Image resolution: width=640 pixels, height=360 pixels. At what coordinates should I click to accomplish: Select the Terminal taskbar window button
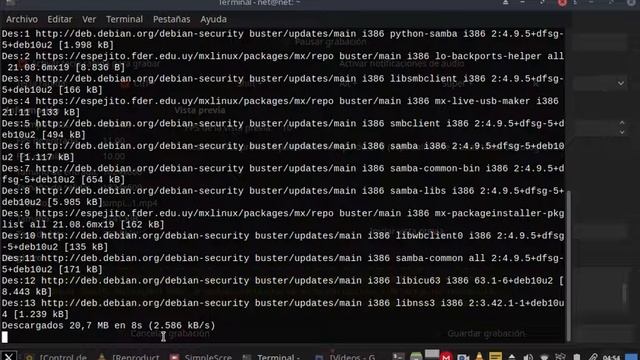[x=271, y=357]
